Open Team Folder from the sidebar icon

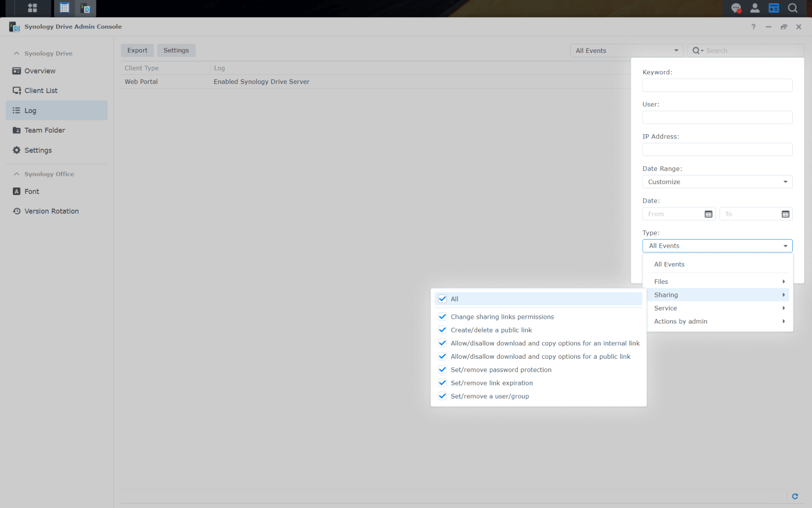[x=16, y=130]
